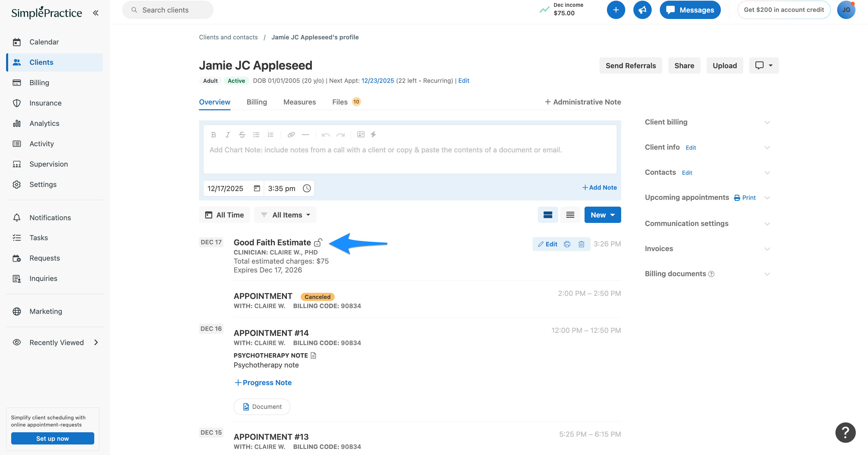Insert bulleted list in chart note

256,135
